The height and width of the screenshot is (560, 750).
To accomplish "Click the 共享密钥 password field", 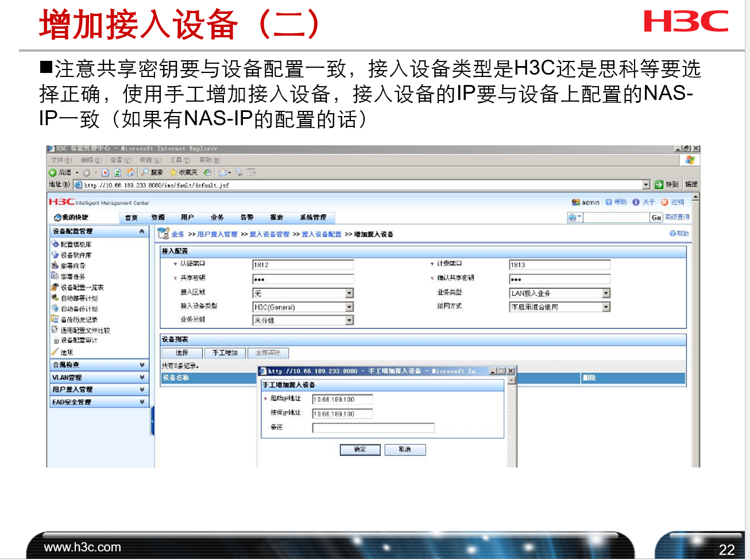I will coord(303,279).
